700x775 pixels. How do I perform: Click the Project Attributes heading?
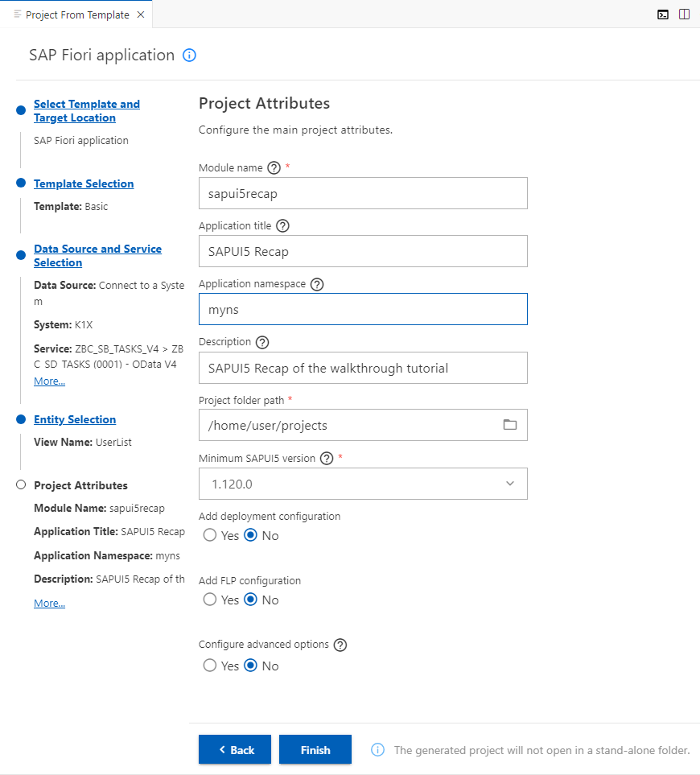point(264,103)
